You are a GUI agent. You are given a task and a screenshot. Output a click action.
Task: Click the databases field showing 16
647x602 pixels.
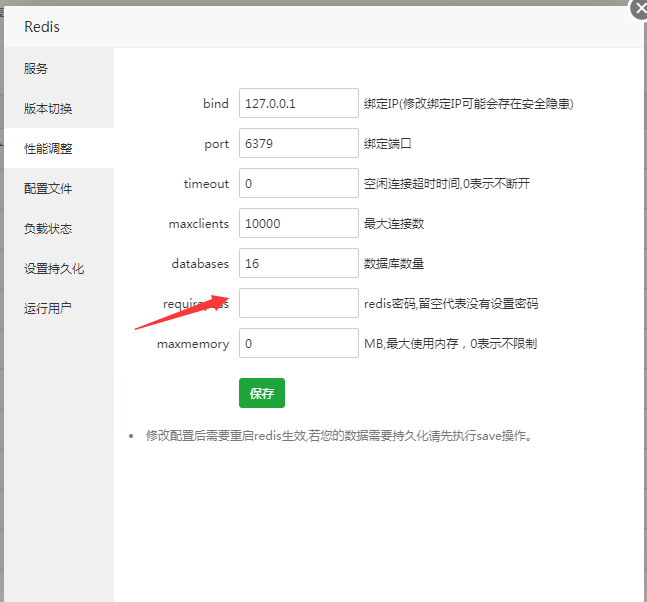coord(299,263)
